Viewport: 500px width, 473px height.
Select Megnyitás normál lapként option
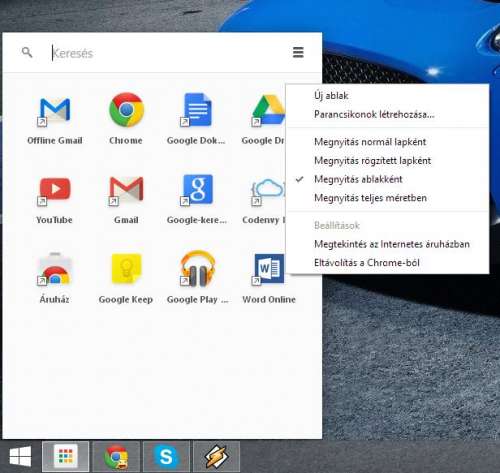(x=388, y=142)
